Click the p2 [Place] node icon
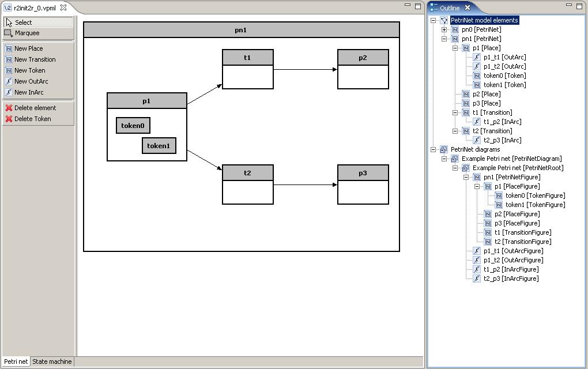The image size is (588, 369). tap(466, 94)
